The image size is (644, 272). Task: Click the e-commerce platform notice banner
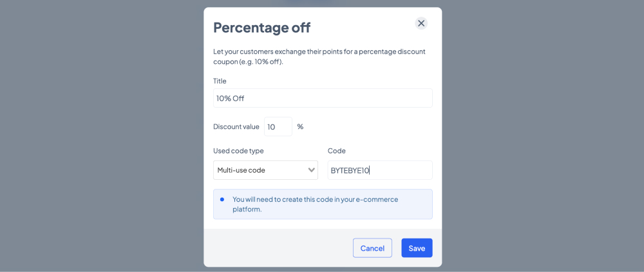click(323, 204)
